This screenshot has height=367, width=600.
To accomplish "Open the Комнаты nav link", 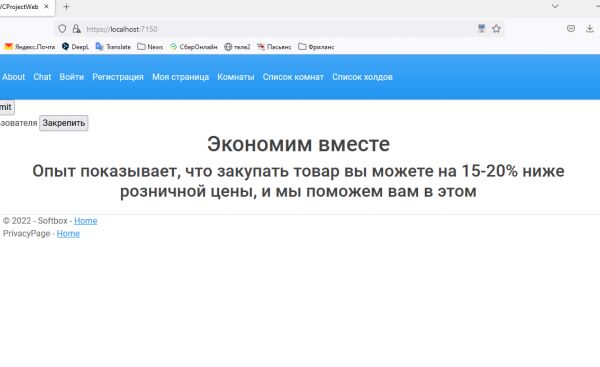I will tap(236, 77).
